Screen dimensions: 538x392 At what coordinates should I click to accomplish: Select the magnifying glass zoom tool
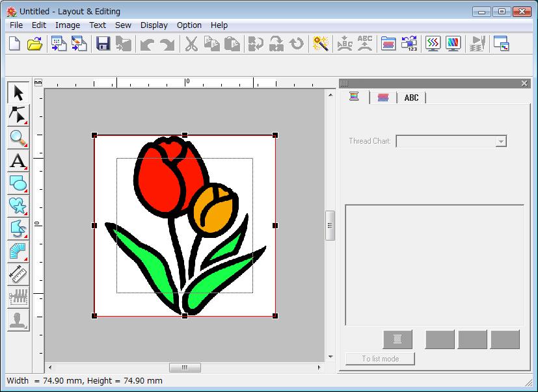[x=18, y=138]
